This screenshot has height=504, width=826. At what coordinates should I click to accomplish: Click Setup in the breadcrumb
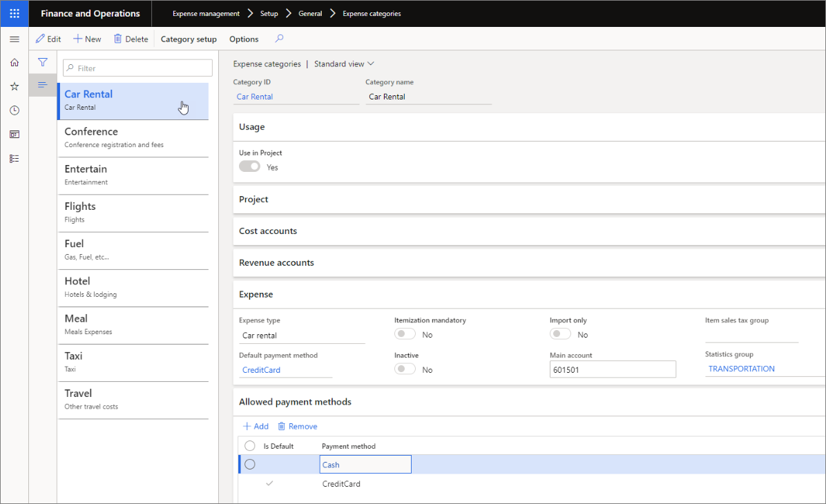pos(269,14)
